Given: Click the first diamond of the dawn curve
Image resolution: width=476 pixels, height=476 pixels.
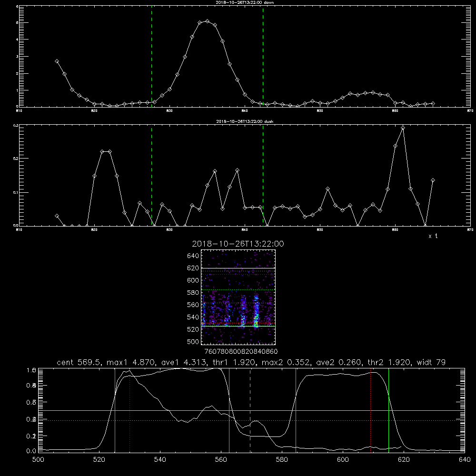Looking at the screenshot, I should click(x=57, y=61).
